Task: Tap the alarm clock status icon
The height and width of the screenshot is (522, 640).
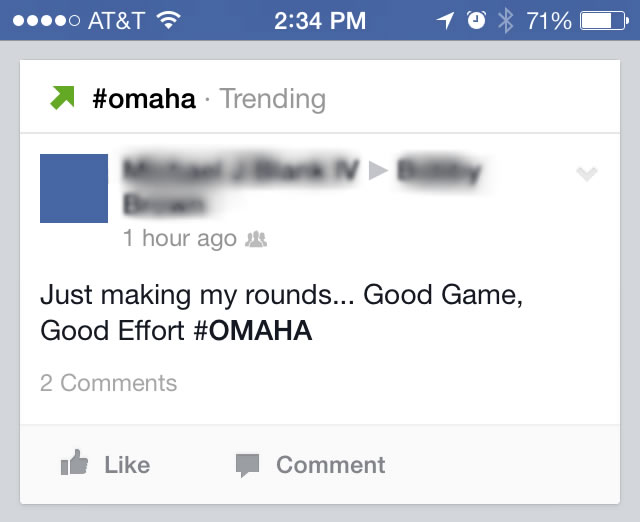Action: (x=476, y=20)
